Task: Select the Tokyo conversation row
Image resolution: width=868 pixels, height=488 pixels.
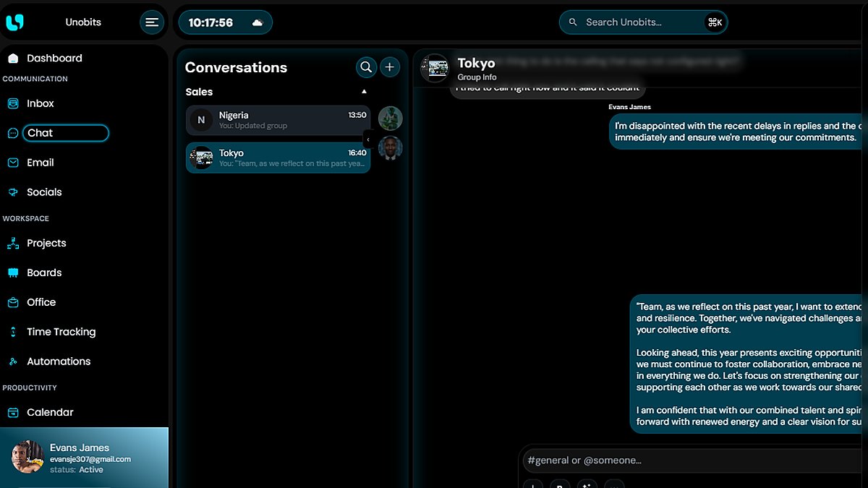Action: coord(278,158)
